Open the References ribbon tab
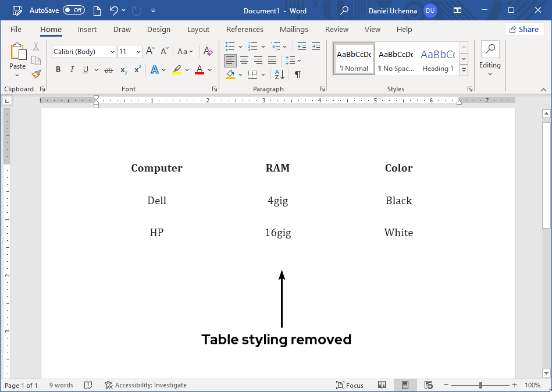 coord(244,29)
